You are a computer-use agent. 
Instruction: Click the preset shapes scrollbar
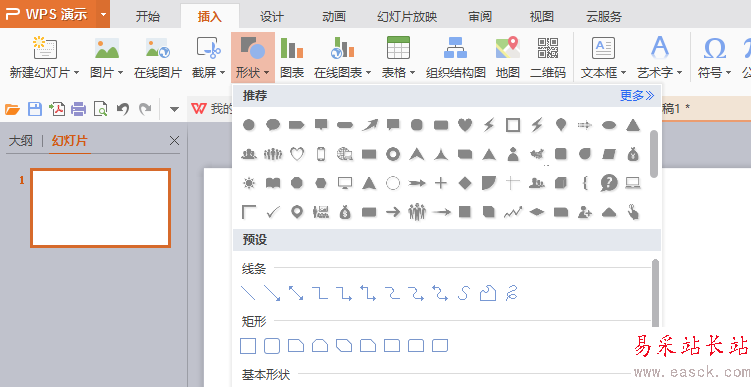655,293
